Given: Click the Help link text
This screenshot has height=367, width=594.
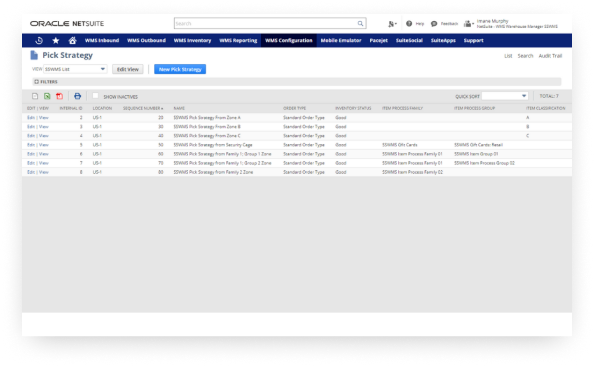Looking at the screenshot, I should [x=420, y=24].
